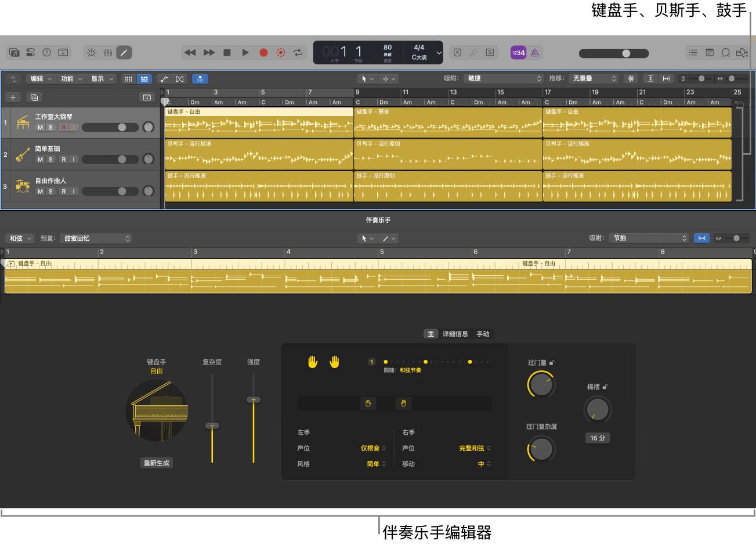
Task: Open the 显示 menu in Tracks area
Action: click(102, 79)
